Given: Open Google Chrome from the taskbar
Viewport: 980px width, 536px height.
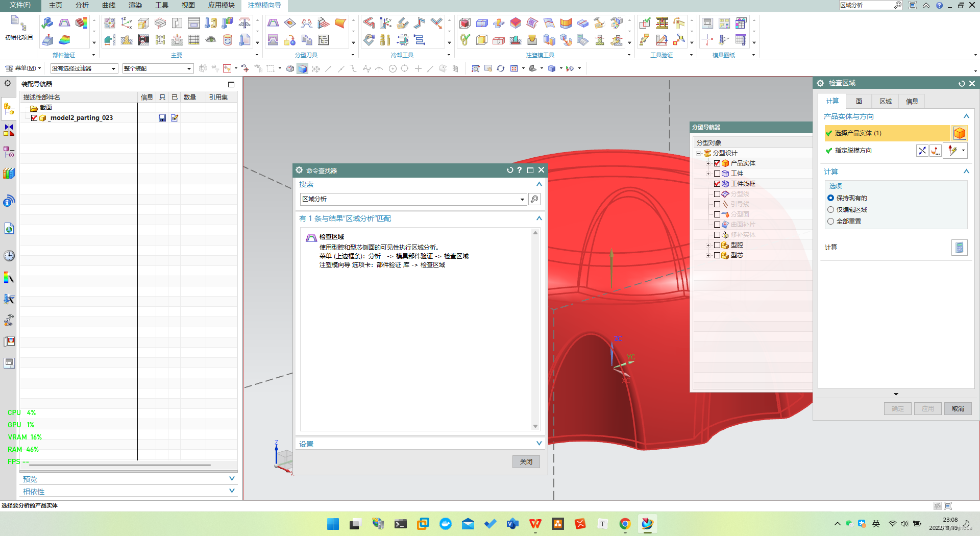Looking at the screenshot, I should (x=625, y=524).
